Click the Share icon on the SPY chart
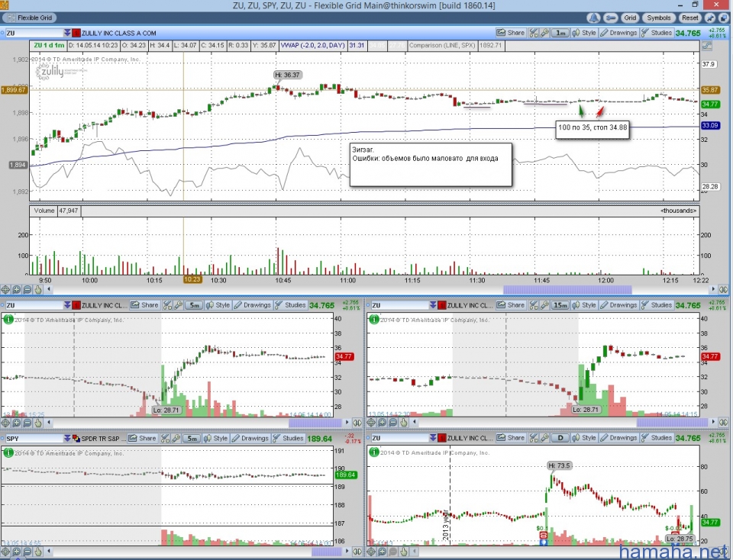The height and width of the screenshot is (560, 733). [142, 438]
